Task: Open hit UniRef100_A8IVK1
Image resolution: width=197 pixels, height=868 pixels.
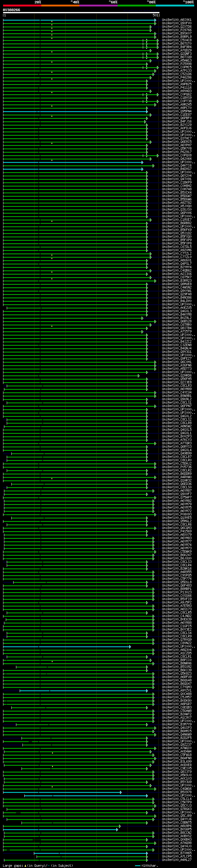Action: (x=176, y=20)
